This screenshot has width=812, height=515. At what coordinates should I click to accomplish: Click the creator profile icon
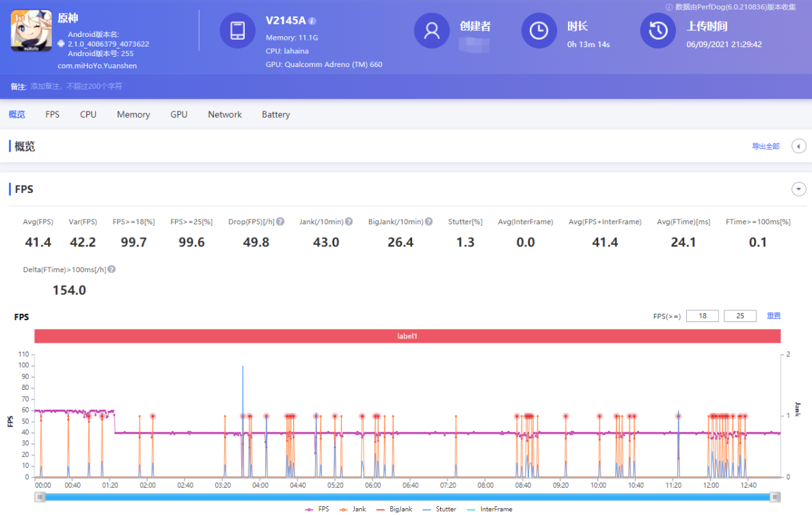click(432, 31)
